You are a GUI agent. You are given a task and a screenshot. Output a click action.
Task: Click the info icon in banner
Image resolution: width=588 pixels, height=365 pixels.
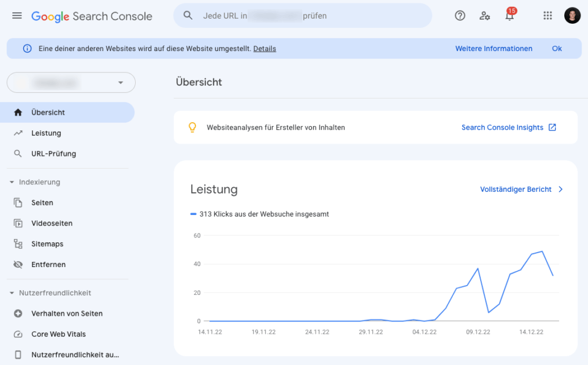point(27,49)
